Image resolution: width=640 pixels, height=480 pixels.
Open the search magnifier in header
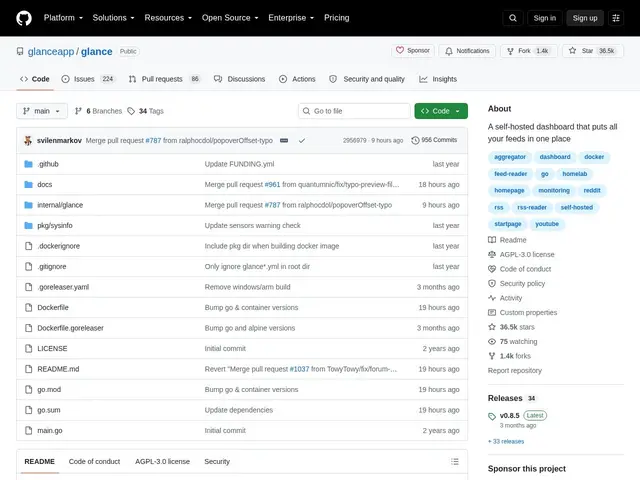(513, 18)
